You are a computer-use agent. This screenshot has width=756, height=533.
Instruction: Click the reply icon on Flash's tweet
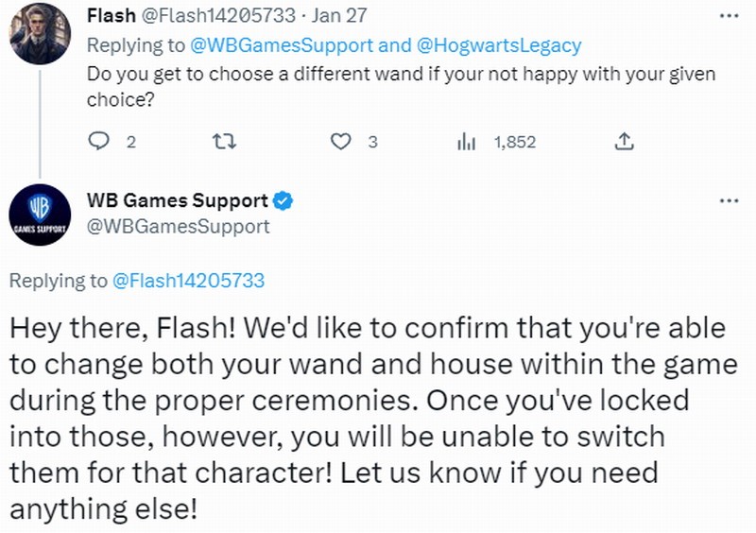click(x=100, y=142)
